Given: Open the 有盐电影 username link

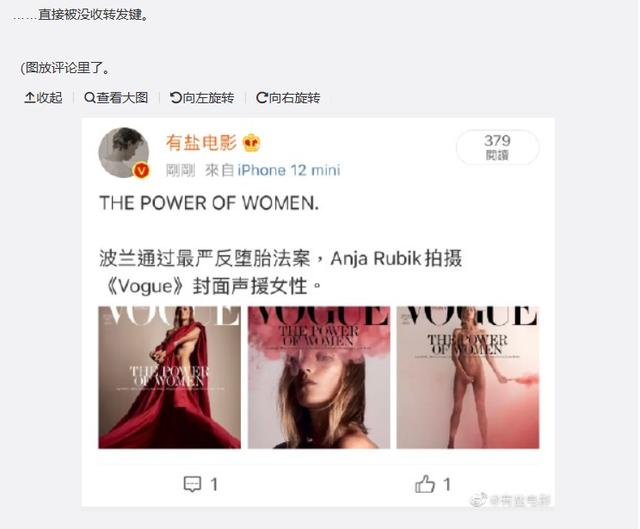Looking at the screenshot, I should click(201, 143).
